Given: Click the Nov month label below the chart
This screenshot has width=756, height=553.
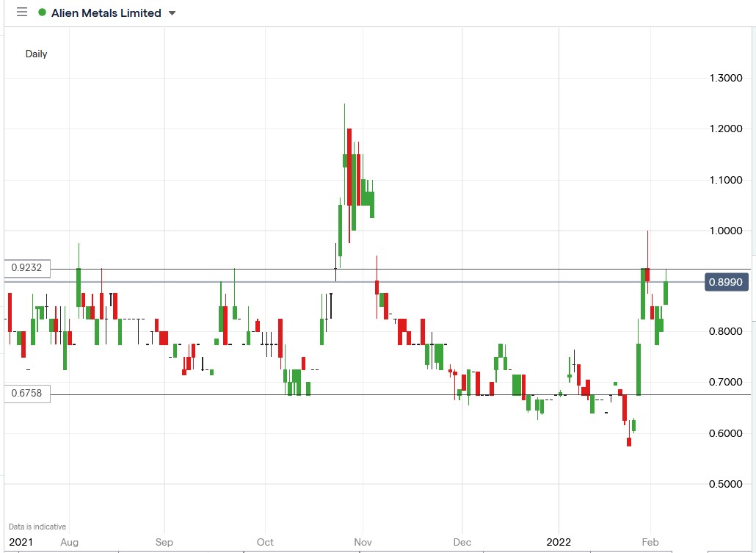Looking at the screenshot, I should pyautogui.click(x=363, y=542).
